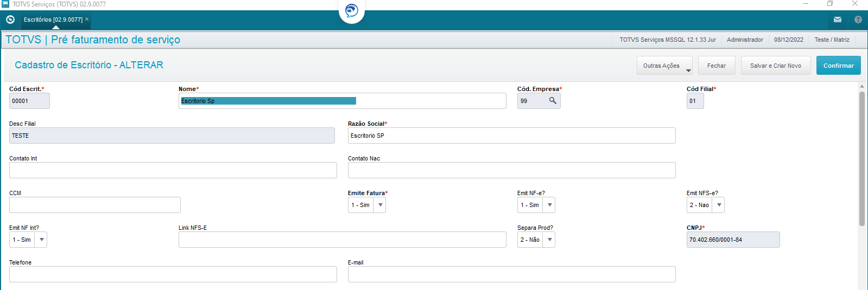The width and height of the screenshot is (868, 290).
Task: Maximize the window using restore button
Action: [830, 4]
